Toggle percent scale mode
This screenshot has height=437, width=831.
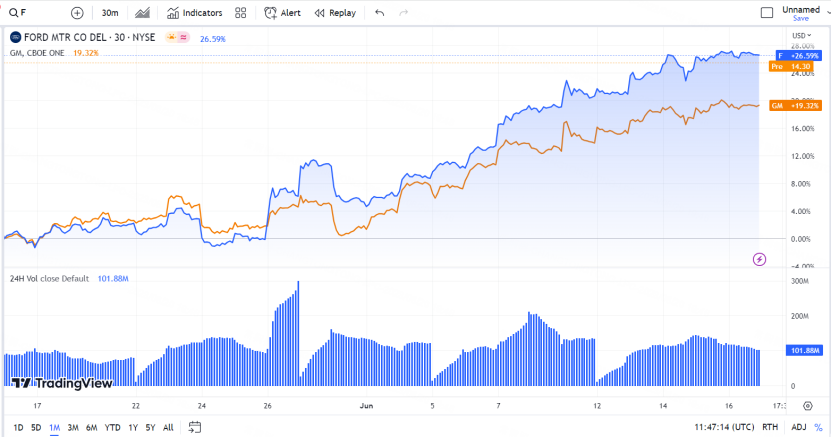tap(818, 427)
